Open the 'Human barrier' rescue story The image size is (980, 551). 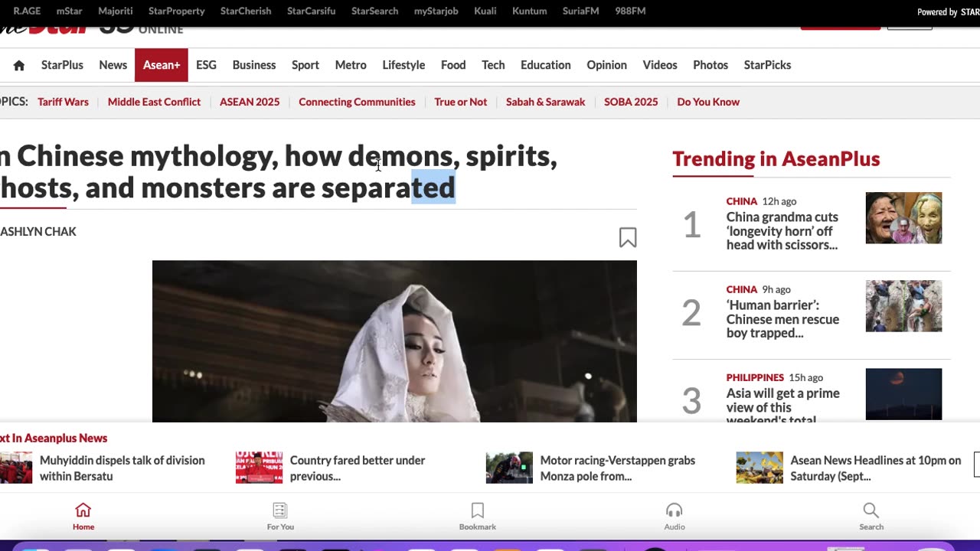click(x=782, y=319)
